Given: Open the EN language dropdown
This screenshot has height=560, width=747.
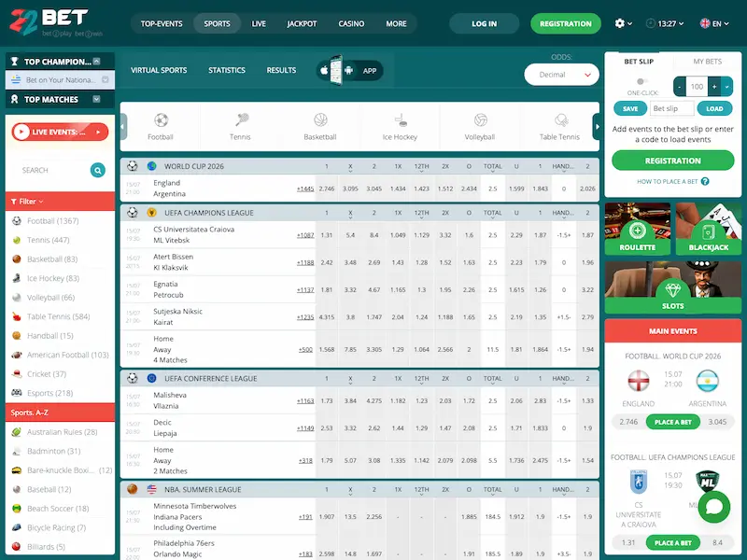Looking at the screenshot, I should 714,23.
